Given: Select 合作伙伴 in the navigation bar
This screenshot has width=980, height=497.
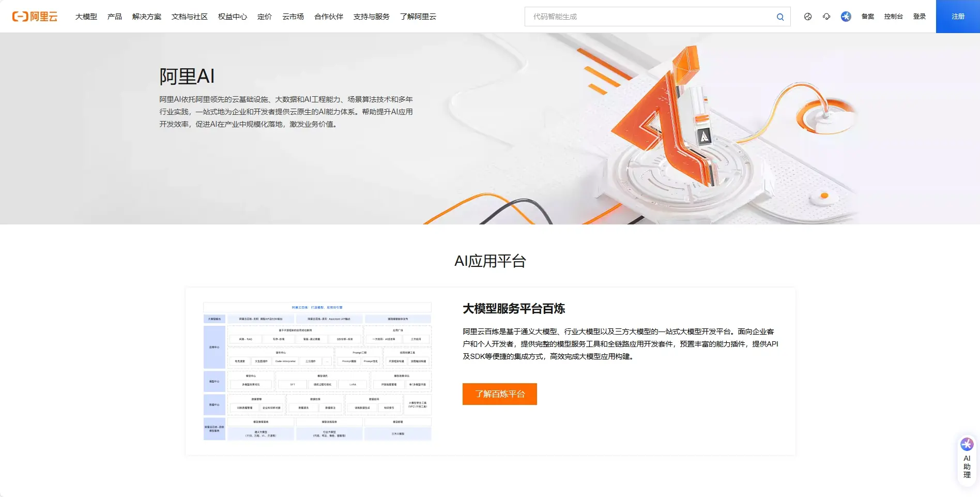Looking at the screenshot, I should click(329, 17).
